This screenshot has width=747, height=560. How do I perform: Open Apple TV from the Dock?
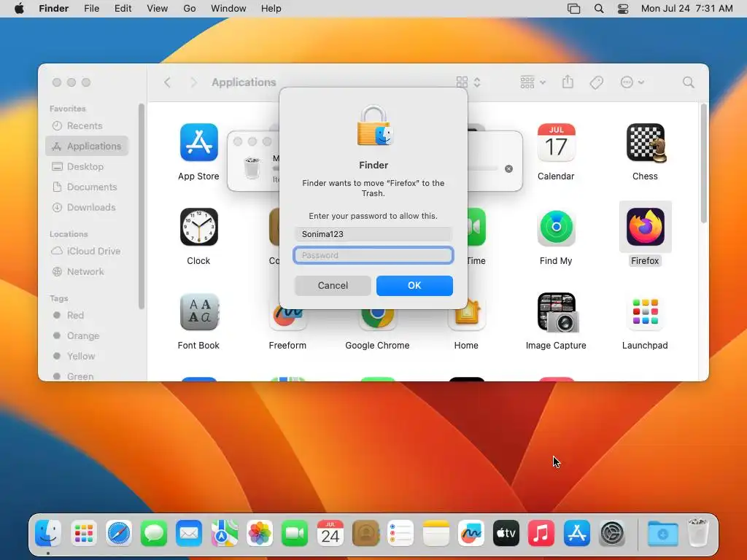click(506, 533)
